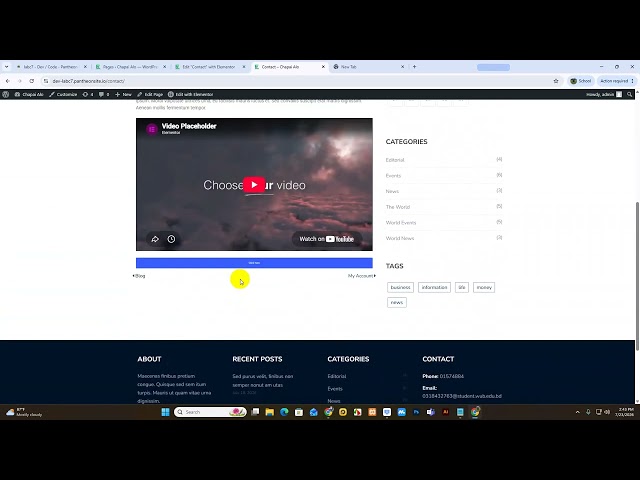Go to the next My Account link
The height and width of the screenshot is (480, 640).
[x=362, y=276]
